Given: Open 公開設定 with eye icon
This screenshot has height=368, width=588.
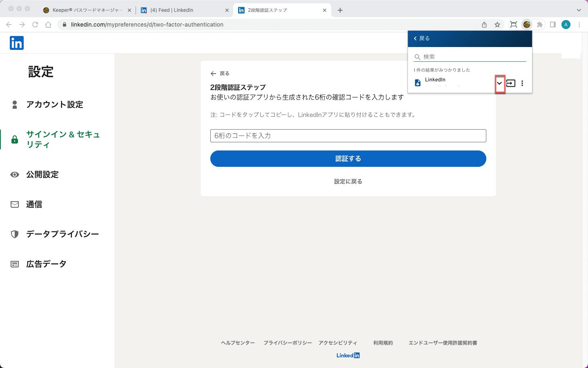Looking at the screenshot, I should 42,175.
